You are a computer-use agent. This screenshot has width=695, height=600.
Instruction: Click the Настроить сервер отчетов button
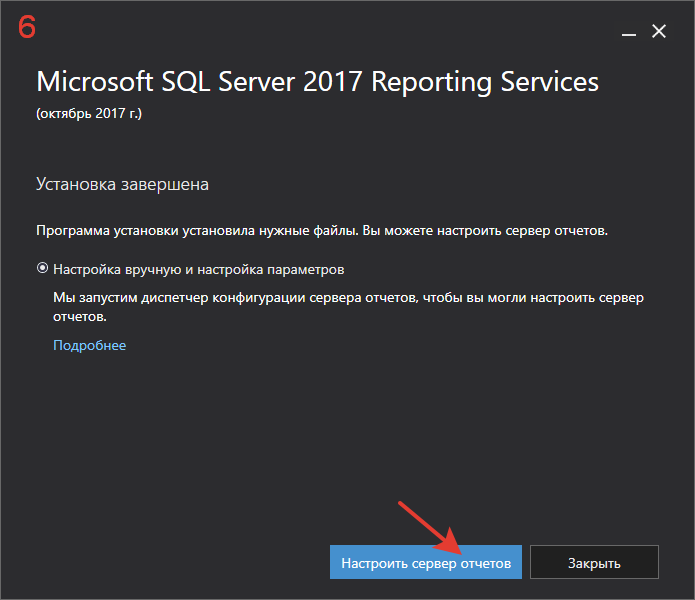click(x=426, y=562)
